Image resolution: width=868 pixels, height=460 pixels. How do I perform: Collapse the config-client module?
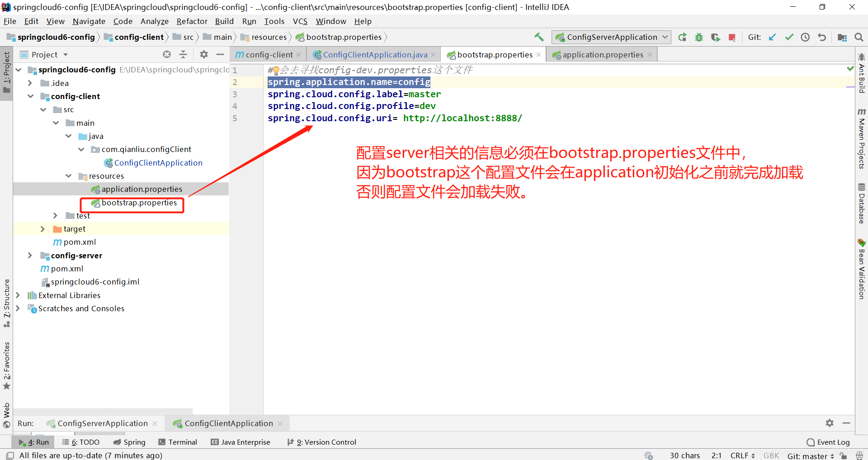point(30,96)
